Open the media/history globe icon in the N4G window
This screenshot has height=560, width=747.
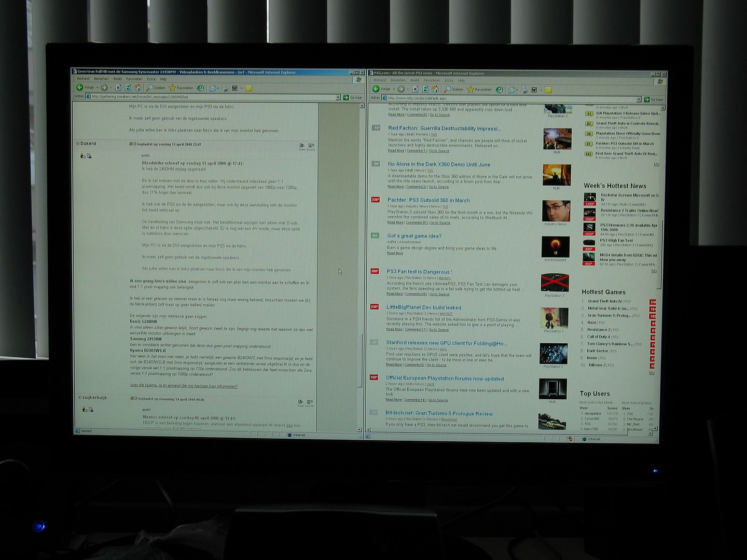point(499,90)
